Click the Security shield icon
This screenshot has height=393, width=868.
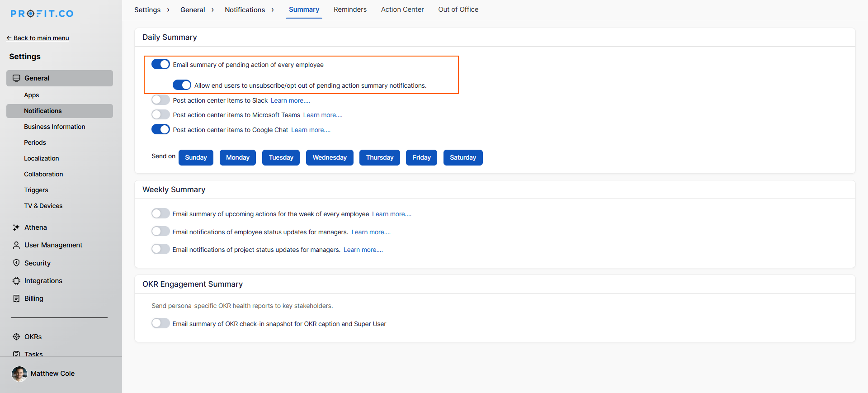(16, 263)
